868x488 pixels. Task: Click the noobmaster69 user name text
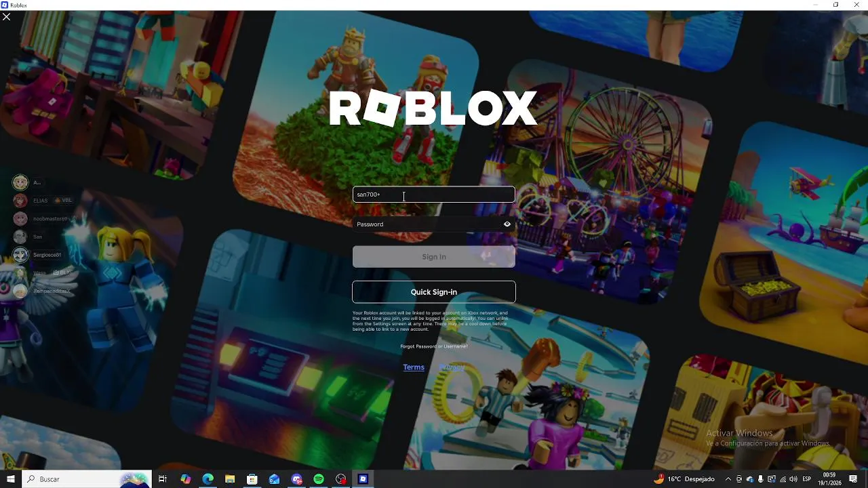tap(51, 219)
